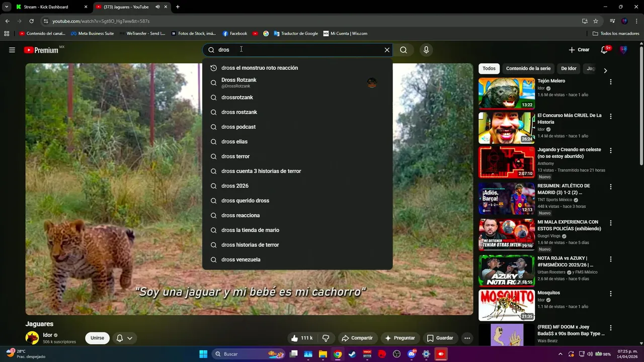Open options for 'El Concurso Más CRUEL' video
Image resolution: width=644 pixels, height=362 pixels.
click(611, 116)
